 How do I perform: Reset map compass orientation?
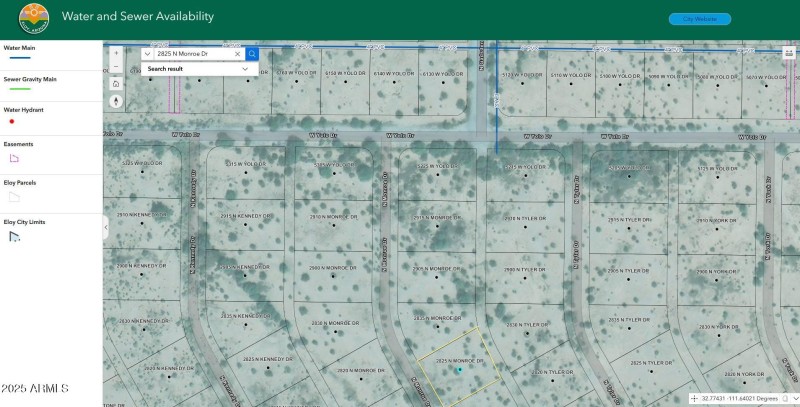[117, 101]
